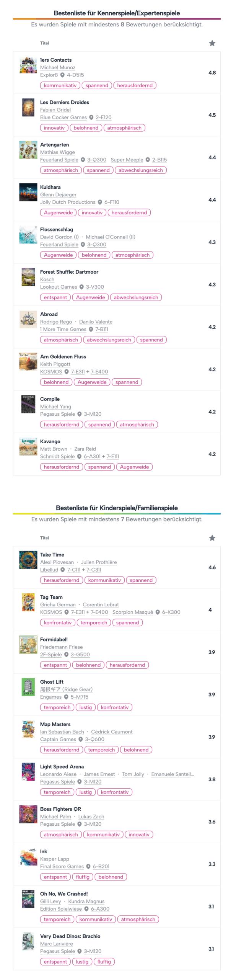Open designer link Michael Munoz

(x=58, y=67)
